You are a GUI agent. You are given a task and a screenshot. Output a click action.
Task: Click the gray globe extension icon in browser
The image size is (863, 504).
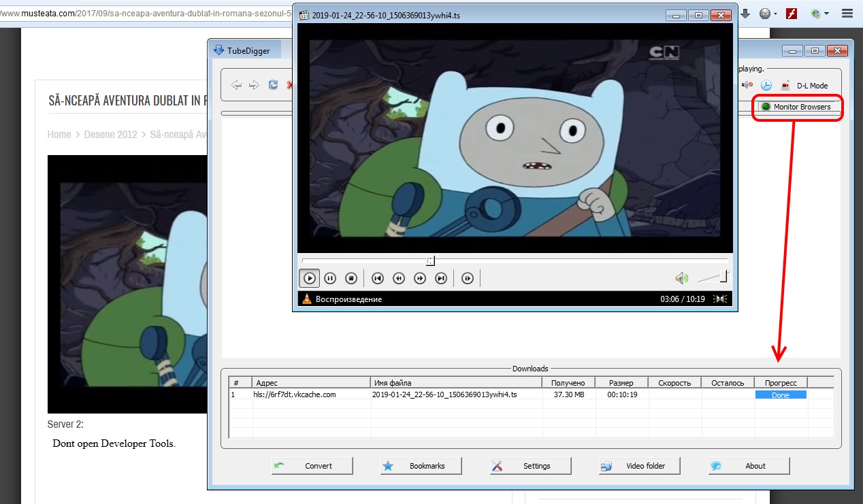(764, 13)
